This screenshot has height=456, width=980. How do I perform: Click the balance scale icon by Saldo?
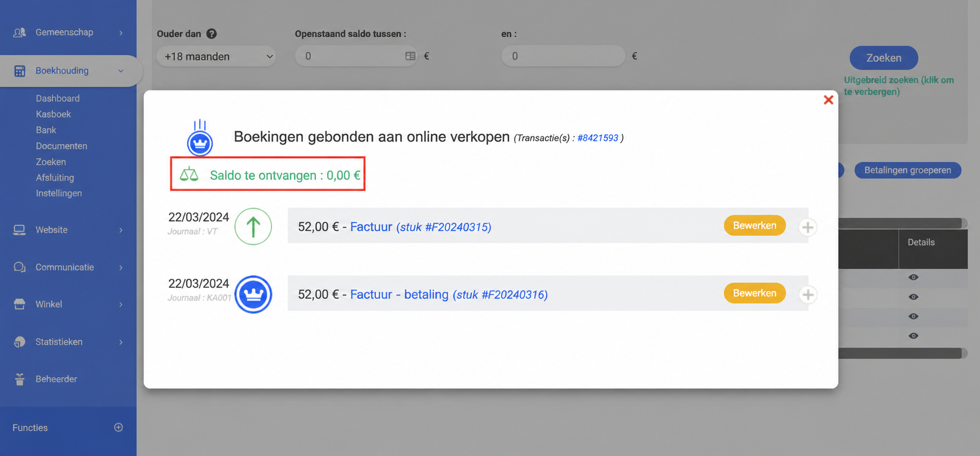coord(189,174)
